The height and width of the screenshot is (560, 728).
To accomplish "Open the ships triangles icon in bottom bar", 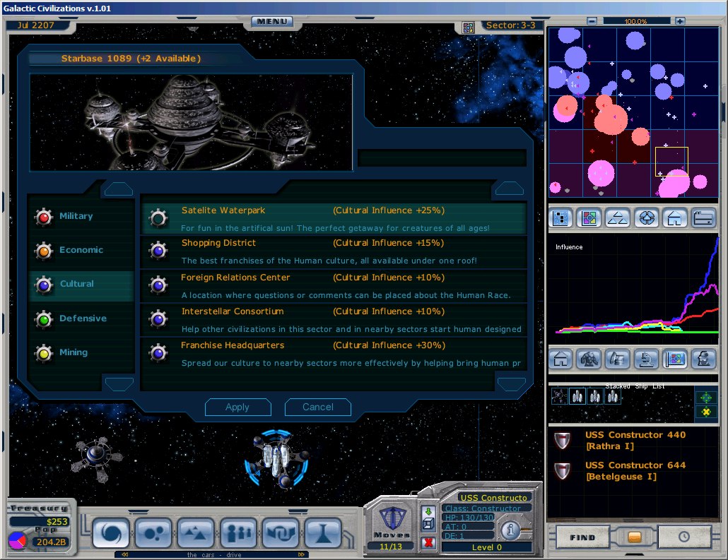I will (x=196, y=532).
